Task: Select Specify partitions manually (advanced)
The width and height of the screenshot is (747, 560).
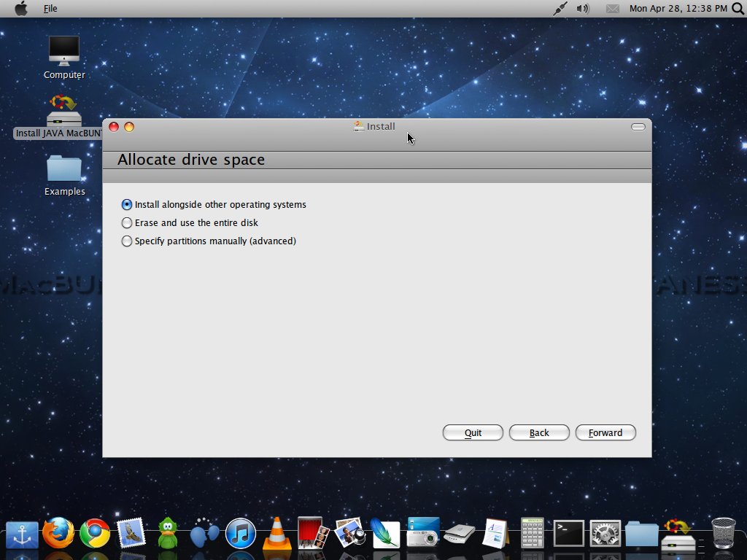Action: (x=127, y=241)
